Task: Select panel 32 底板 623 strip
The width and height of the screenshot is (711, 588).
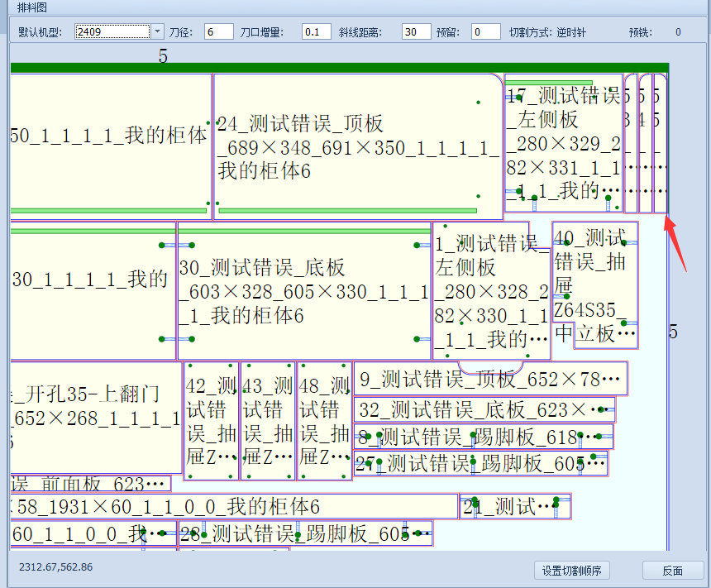Action: click(x=484, y=409)
